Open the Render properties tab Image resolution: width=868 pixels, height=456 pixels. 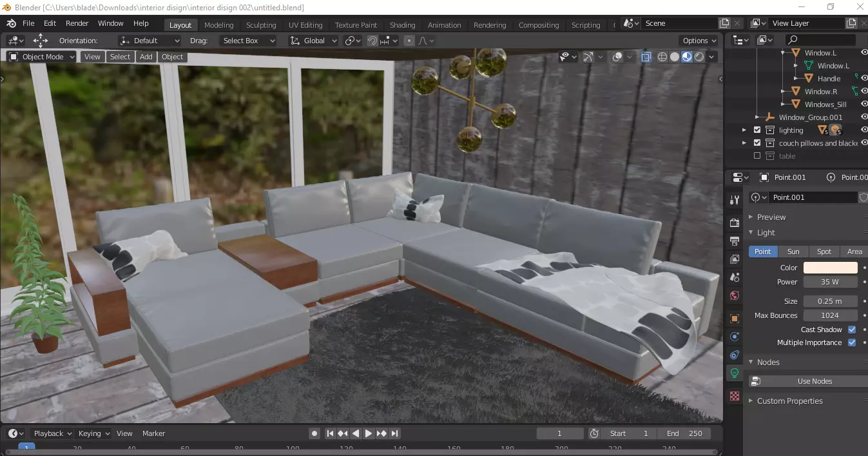(x=735, y=223)
